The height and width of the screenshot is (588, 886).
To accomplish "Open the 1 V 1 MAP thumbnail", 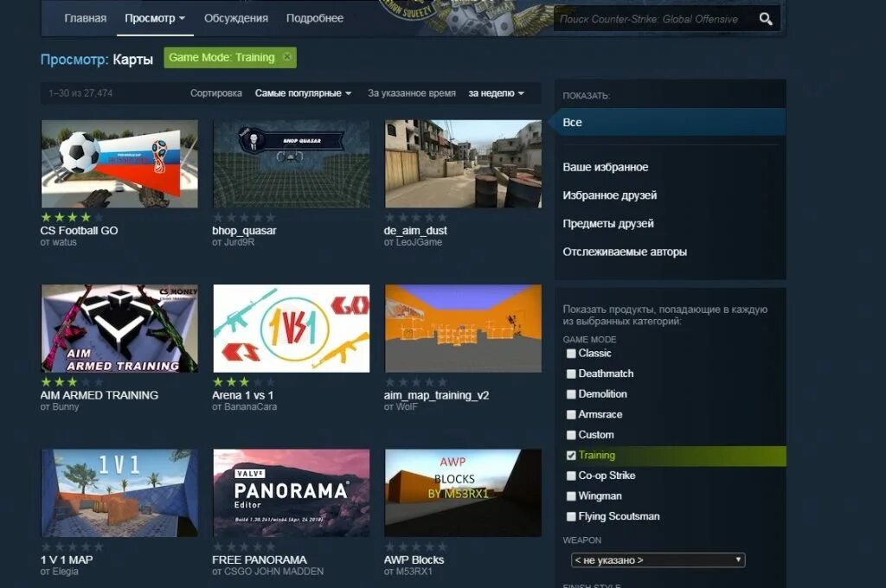I will (x=119, y=493).
